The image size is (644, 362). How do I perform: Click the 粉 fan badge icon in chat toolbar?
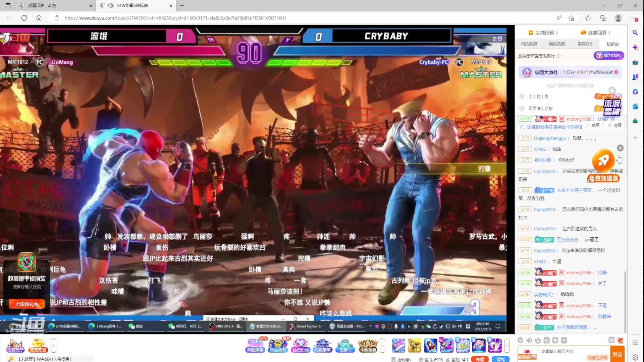[547, 340]
